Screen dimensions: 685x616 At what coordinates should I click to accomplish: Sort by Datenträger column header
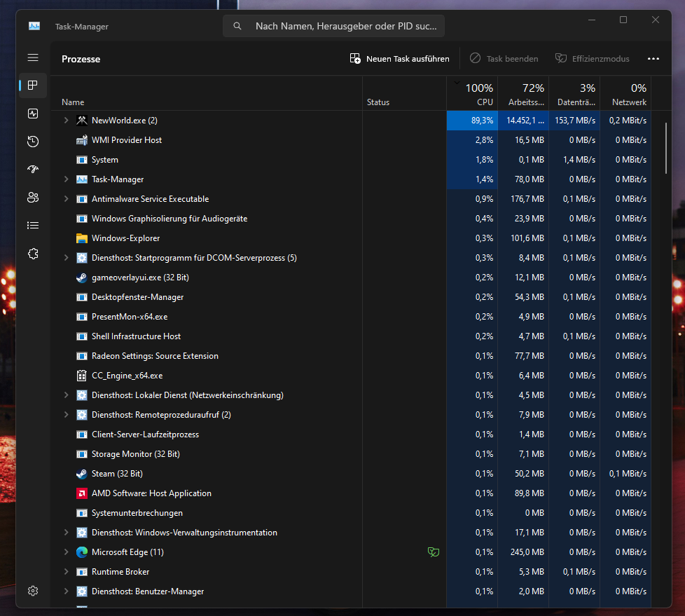pos(574,94)
